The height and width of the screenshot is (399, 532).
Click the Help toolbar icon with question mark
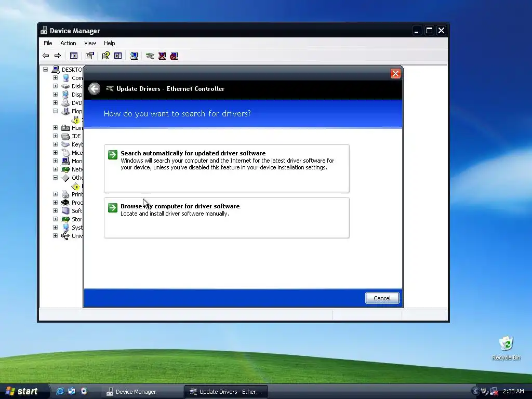coord(106,56)
